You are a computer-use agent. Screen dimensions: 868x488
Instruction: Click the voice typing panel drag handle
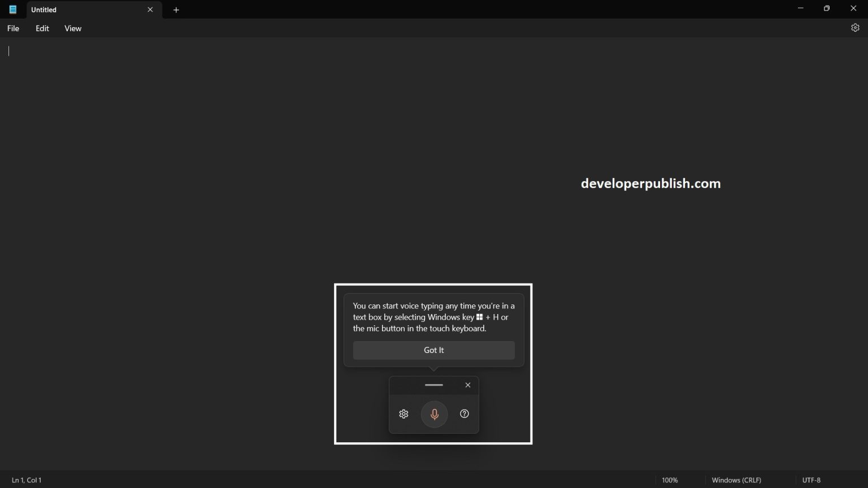(x=433, y=385)
